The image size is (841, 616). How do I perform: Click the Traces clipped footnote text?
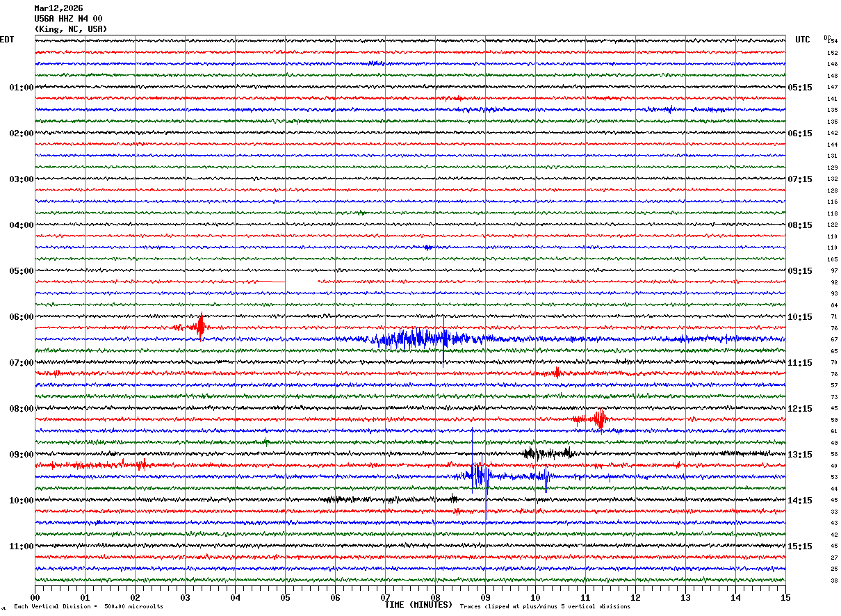pos(545,606)
